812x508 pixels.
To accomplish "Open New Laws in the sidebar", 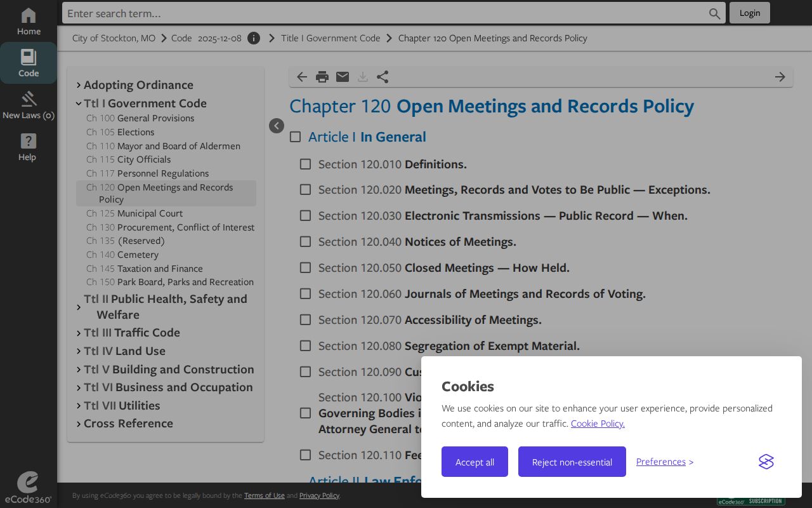I will point(29,105).
